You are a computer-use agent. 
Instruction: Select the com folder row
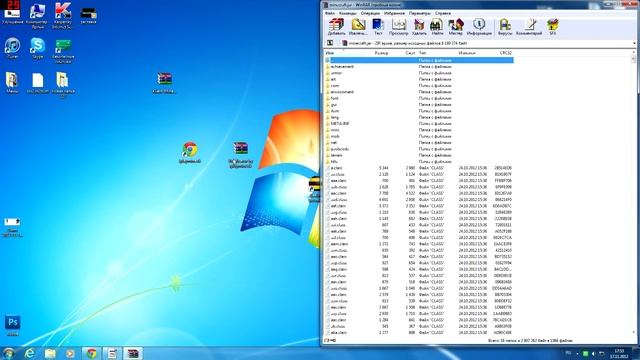[419, 86]
